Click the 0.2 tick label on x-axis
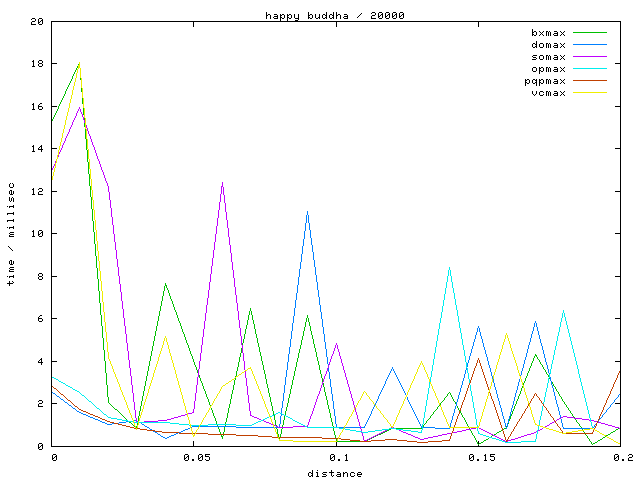 click(x=622, y=457)
